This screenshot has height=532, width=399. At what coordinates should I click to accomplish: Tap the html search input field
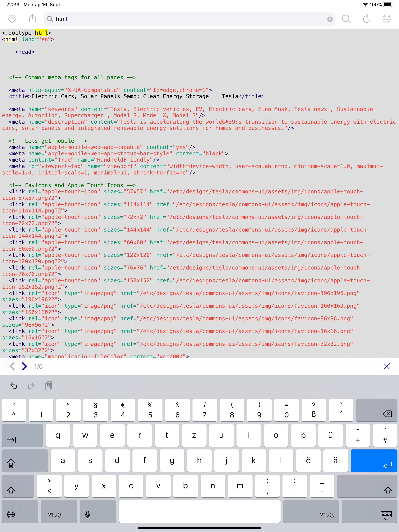169,19
